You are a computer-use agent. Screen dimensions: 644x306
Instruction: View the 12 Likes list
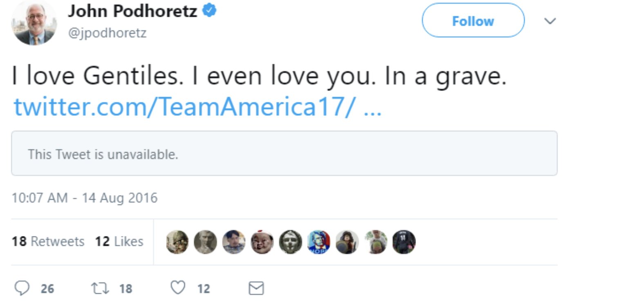tap(119, 241)
